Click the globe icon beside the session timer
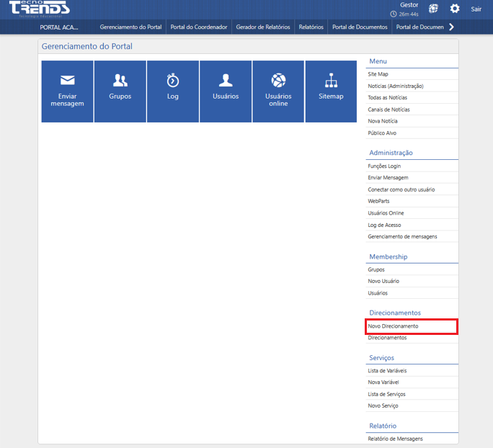Viewport: 493px width, 448px height. click(433, 9)
